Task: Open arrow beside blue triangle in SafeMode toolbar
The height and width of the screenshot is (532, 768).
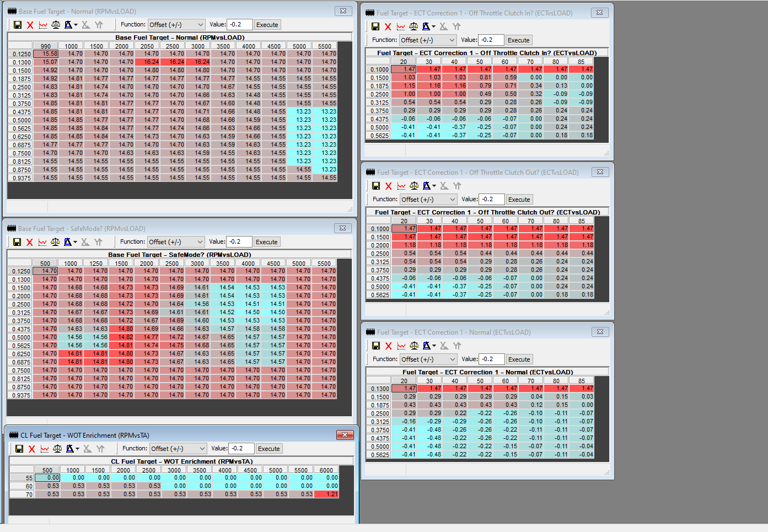Action: point(75,242)
